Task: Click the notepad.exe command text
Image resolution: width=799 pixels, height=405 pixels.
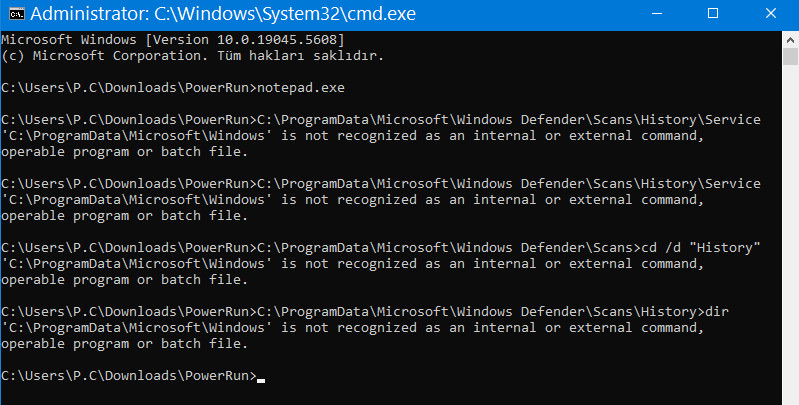Action: [x=301, y=88]
